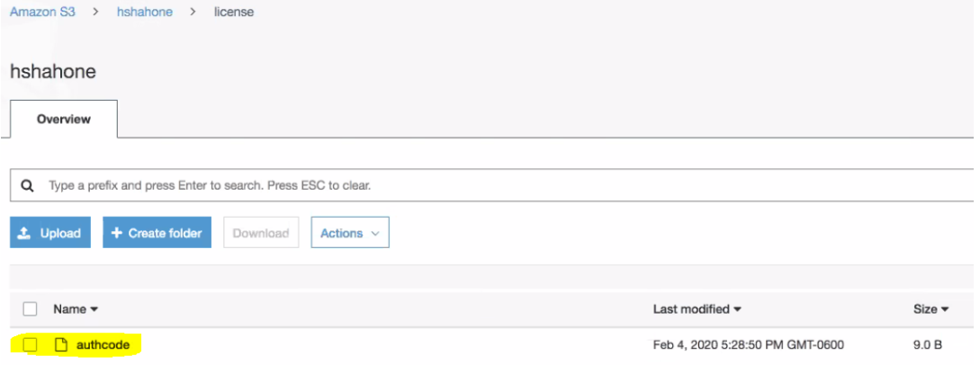980x365 pixels.
Task: Go to the Amazon S3 breadcrumb
Action: click(x=42, y=13)
